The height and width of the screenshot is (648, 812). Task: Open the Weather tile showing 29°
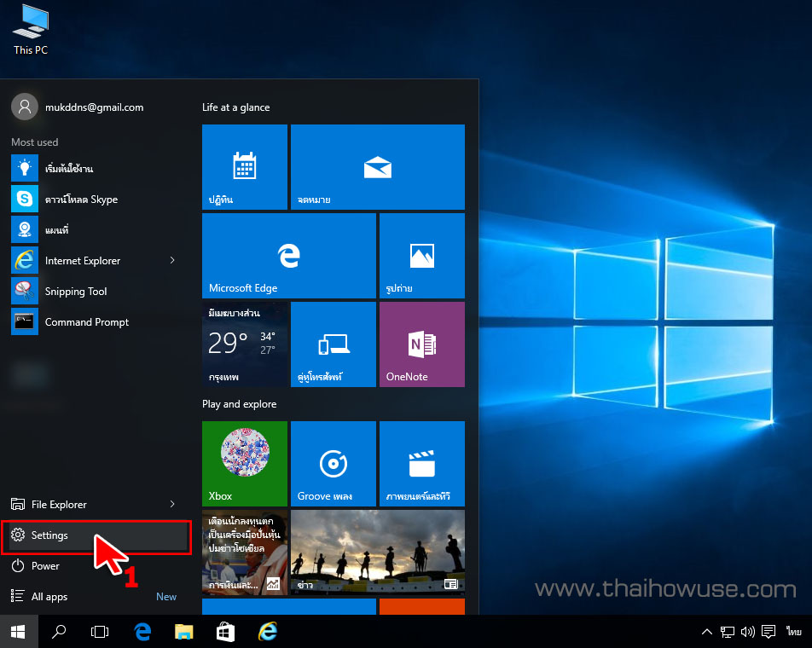[x=245, y=344]
